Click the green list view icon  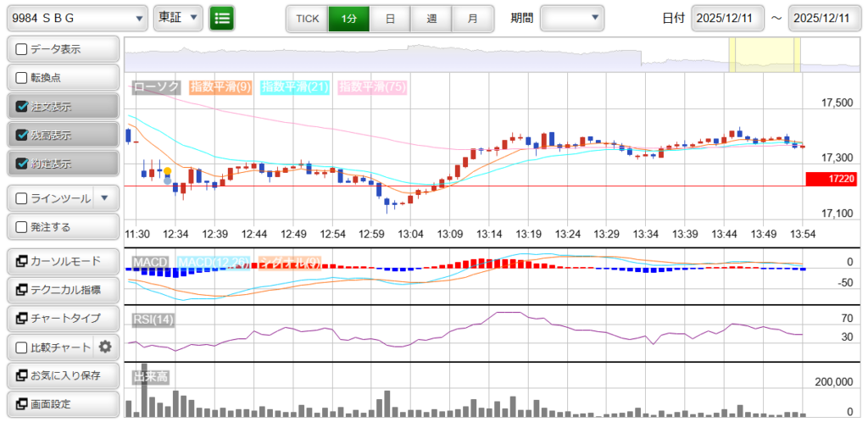coord(223,18)
